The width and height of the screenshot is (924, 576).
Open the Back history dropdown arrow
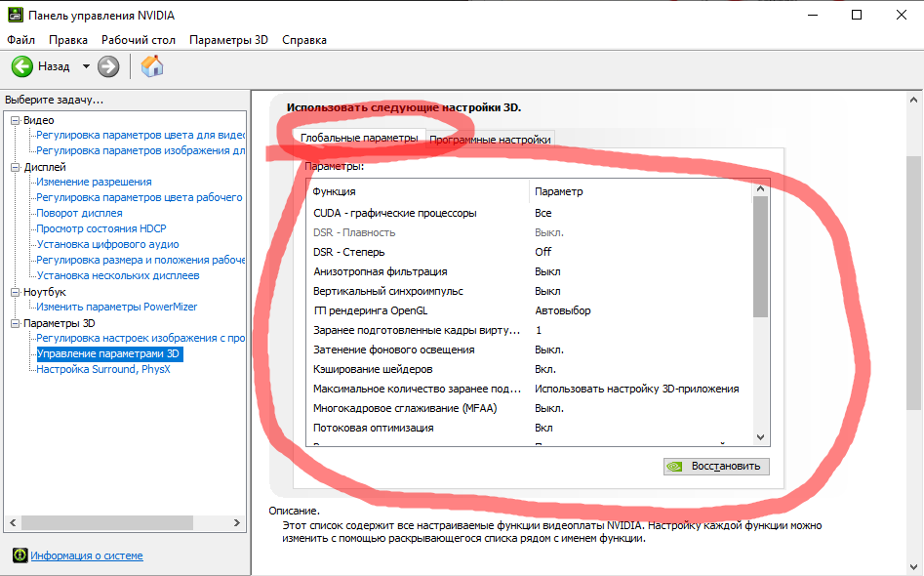(x=86, y=66)
